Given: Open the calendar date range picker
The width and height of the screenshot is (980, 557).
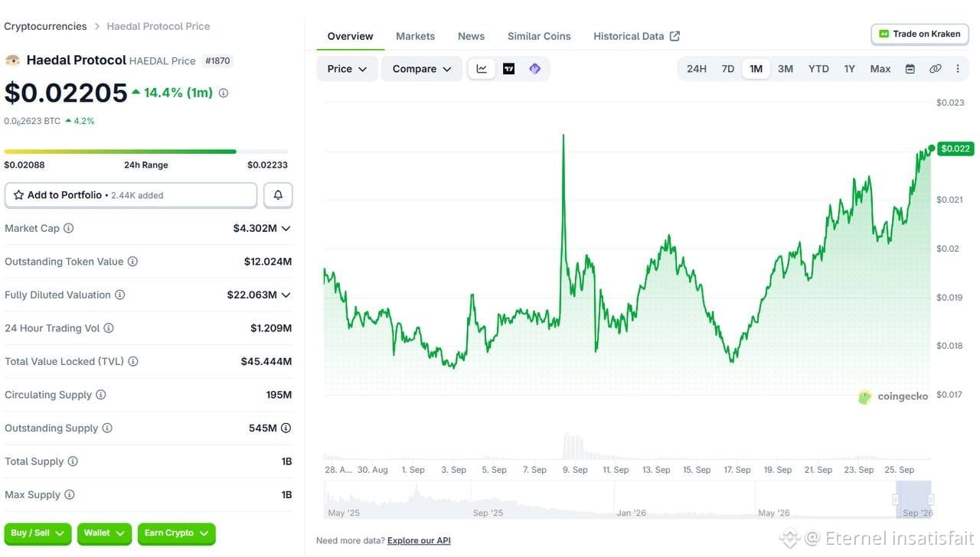Looking at the screenshot, I should (x=910, y=69).
